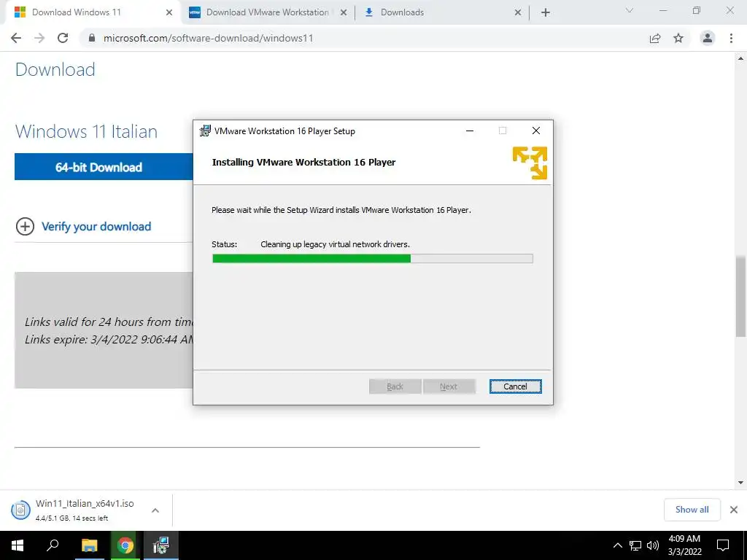Share this page using the share icon
The width and height of the screenshot is (747, 560).
(655, 38)
